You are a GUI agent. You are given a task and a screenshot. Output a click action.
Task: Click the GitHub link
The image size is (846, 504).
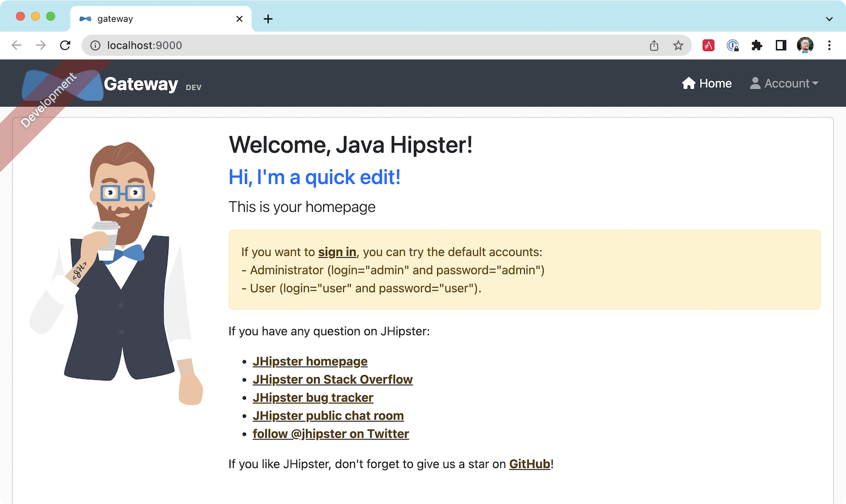[x=529, y=464]
